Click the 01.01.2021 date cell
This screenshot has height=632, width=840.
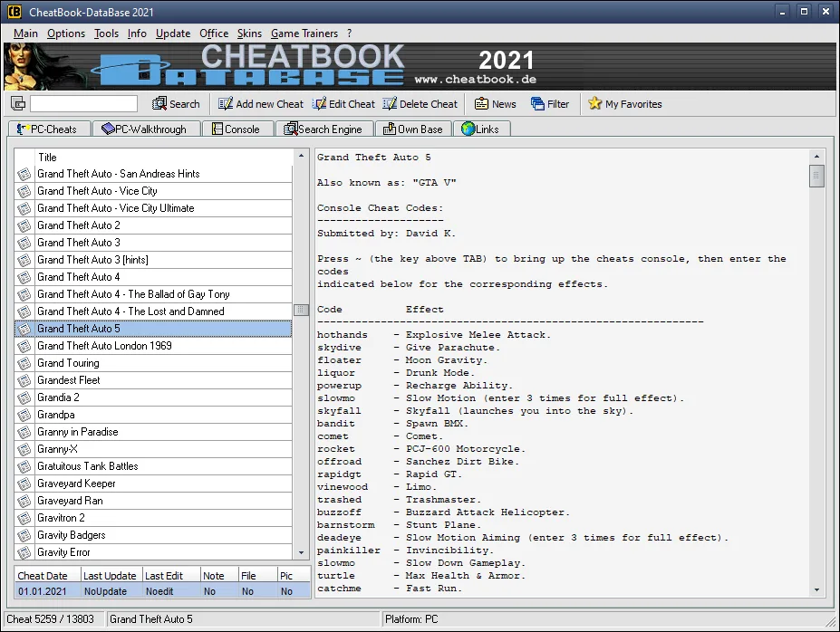(48, 590)
